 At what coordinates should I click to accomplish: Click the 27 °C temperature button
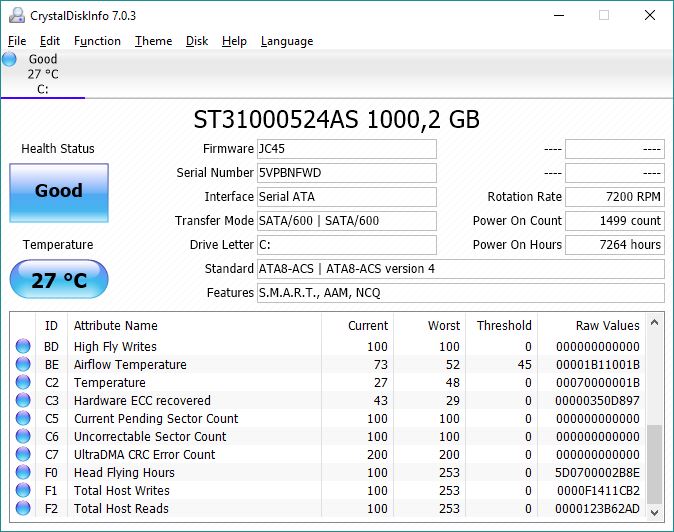[x=59, y=279]
